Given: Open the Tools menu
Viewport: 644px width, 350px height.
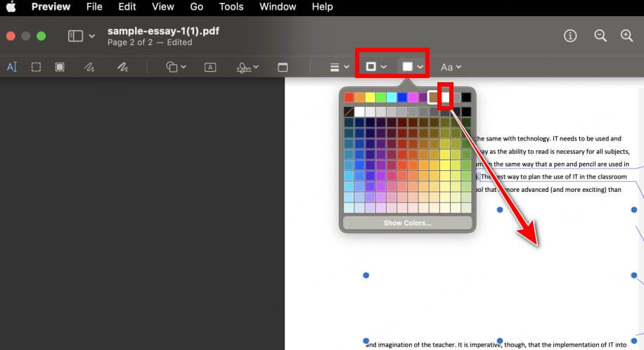Looking at the screenshot, I should click(231, 7).
